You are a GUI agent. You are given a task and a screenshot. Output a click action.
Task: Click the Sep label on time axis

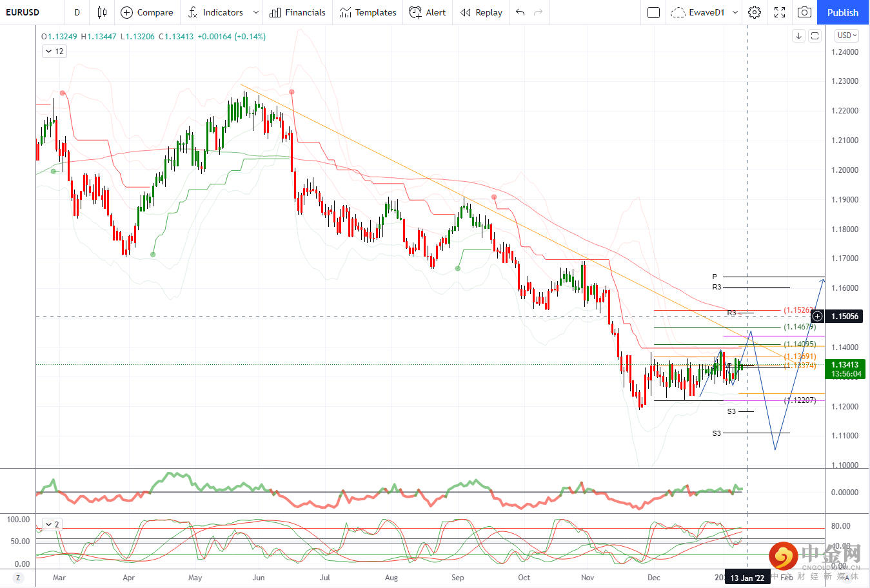point(458,578)
